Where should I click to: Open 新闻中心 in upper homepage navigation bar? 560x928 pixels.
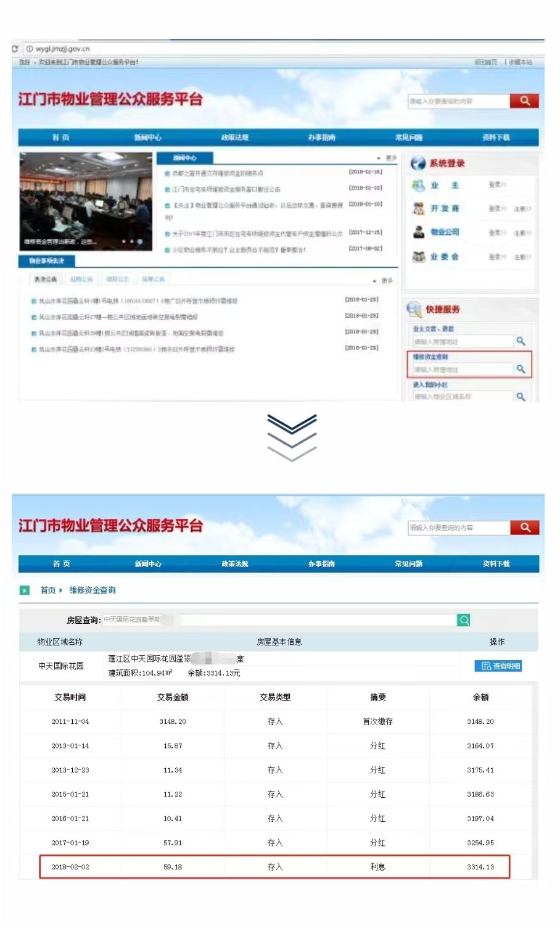148,137
